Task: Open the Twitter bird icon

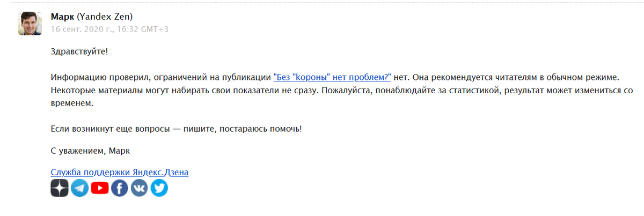Action: pos(159,188)
